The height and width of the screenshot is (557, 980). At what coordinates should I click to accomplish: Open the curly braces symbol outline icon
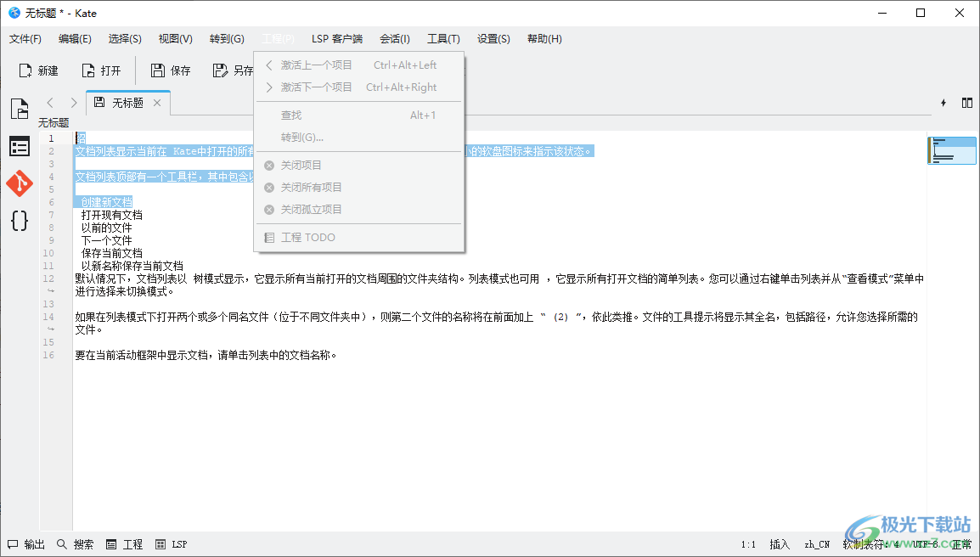pos(20,221)
